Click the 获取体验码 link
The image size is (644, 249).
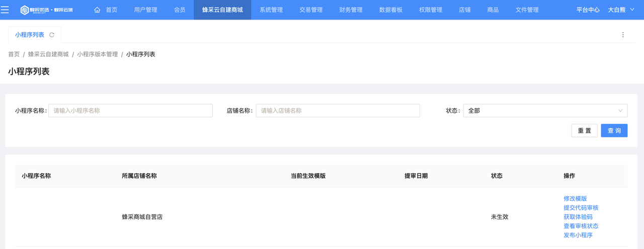click(x=578, y=217)
